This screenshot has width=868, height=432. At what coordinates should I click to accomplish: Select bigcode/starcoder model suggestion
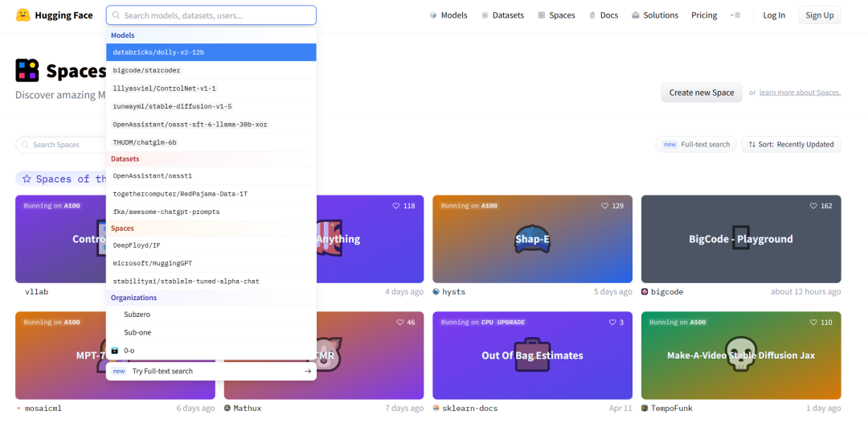coord(211,70)
